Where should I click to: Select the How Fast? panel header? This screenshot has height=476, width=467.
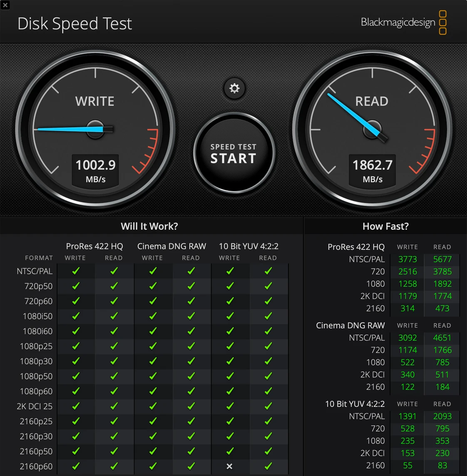point(385,226)
